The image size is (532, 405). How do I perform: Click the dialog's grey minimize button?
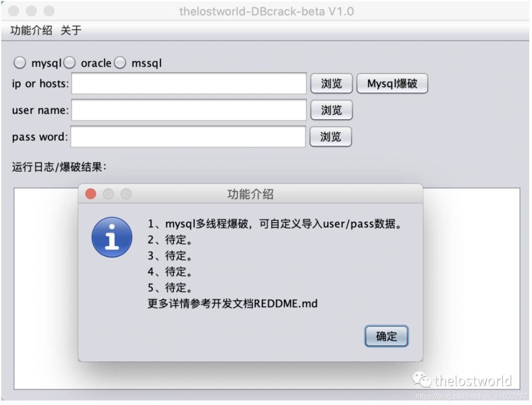(x=108, y=194)
